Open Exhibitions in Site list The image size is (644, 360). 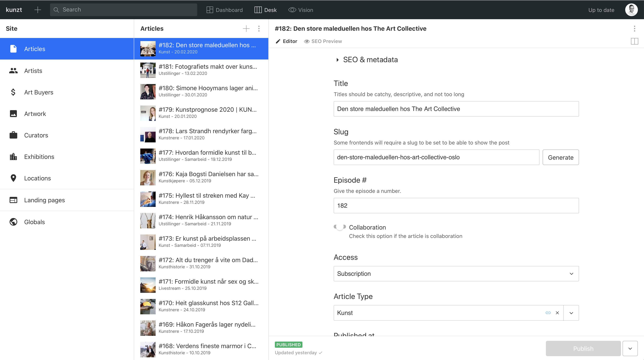coord(67,157)
